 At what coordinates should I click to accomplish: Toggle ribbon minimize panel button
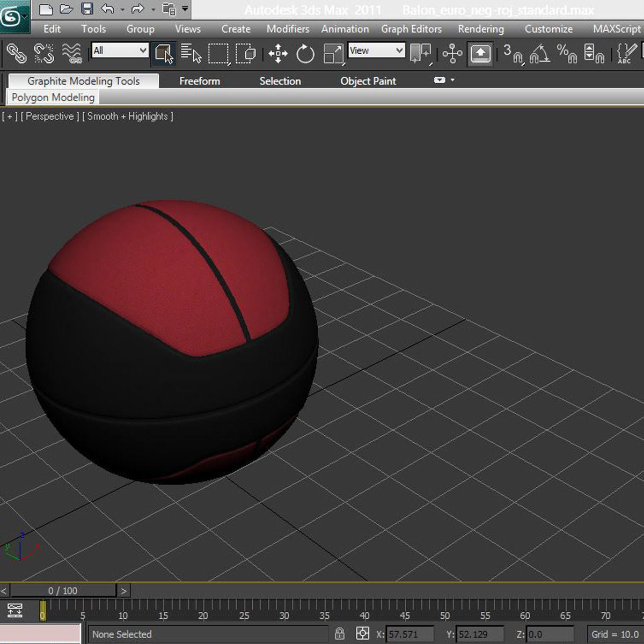(440, 80)
